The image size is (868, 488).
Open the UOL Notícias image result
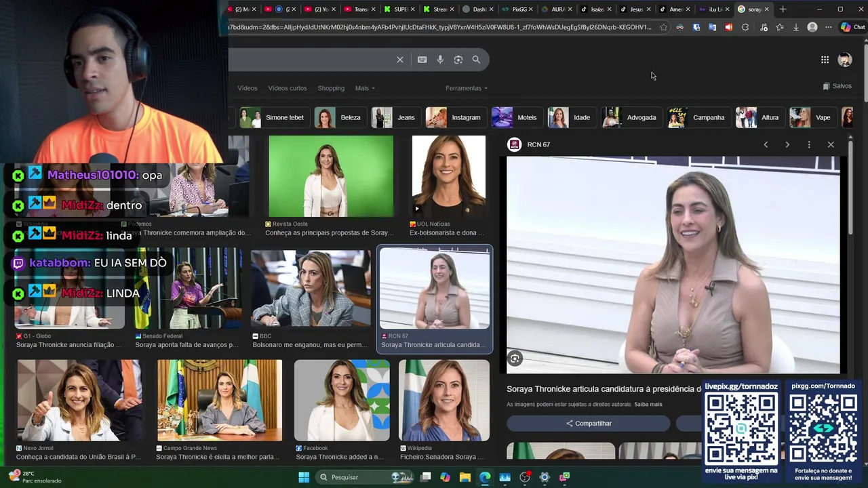pyautogui.click(x=448, y=176)
